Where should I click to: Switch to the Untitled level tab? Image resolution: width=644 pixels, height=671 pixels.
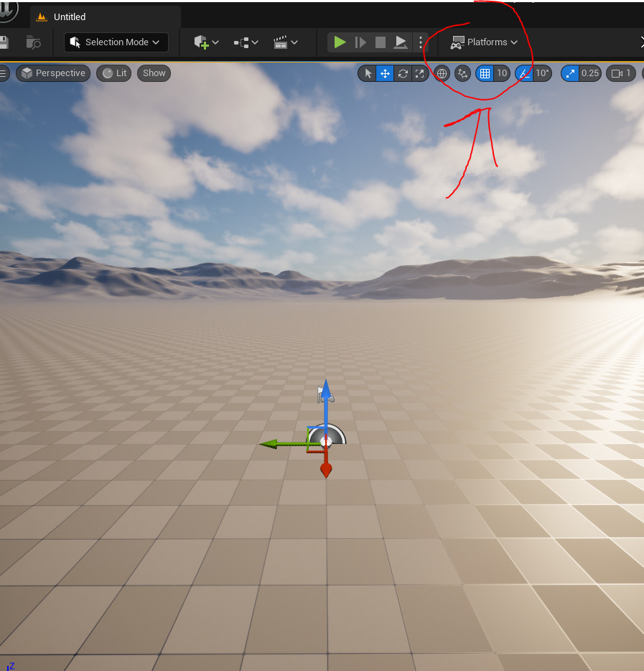pyautogui.click(x=69, y=17)
